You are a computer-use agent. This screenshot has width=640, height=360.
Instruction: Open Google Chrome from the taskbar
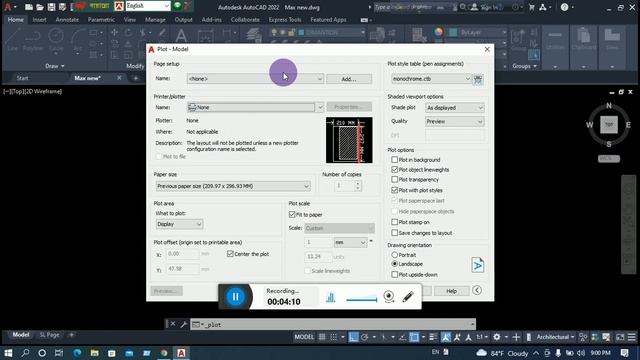click(164, 353)
